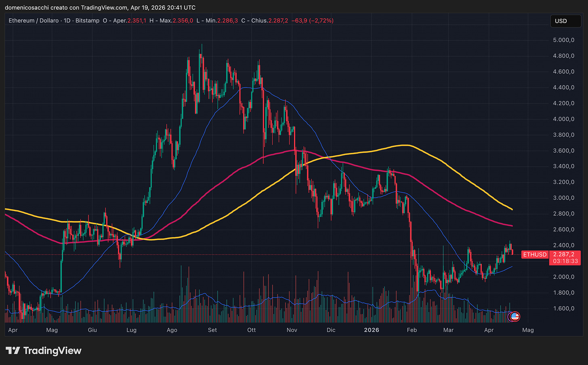588x365 pixels.
Task: Click the Nov month label on time axis
Action: coord(292,330)
